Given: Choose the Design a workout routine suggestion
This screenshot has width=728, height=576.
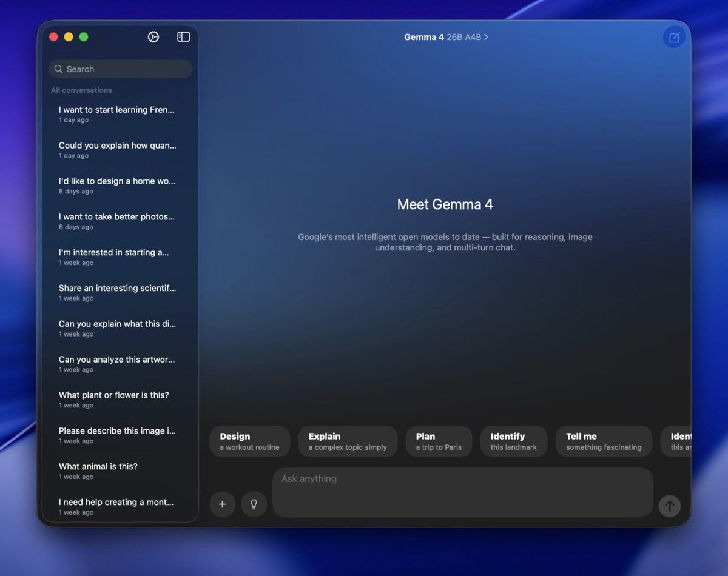Looking at the screenshot, I should tap(250, 441).
